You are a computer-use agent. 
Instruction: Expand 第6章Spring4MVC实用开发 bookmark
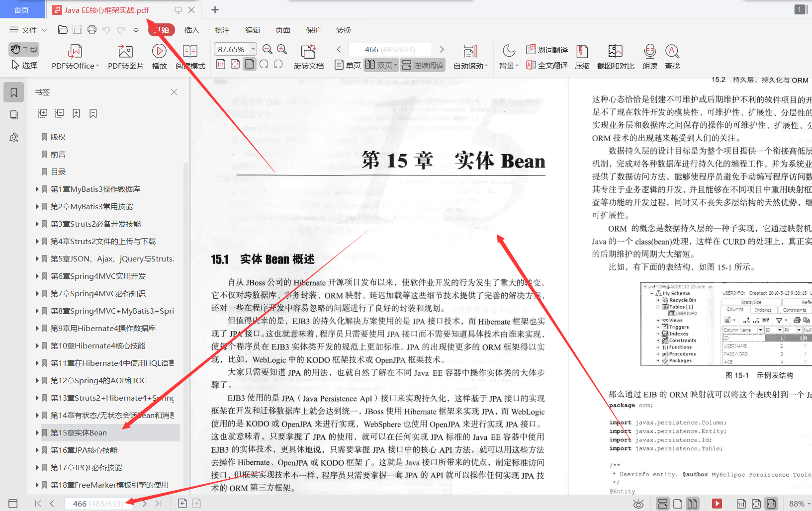[37, 276]
